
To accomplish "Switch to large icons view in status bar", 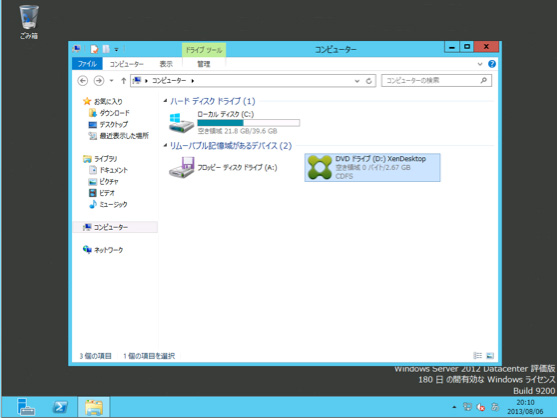I will pos(490,355).
